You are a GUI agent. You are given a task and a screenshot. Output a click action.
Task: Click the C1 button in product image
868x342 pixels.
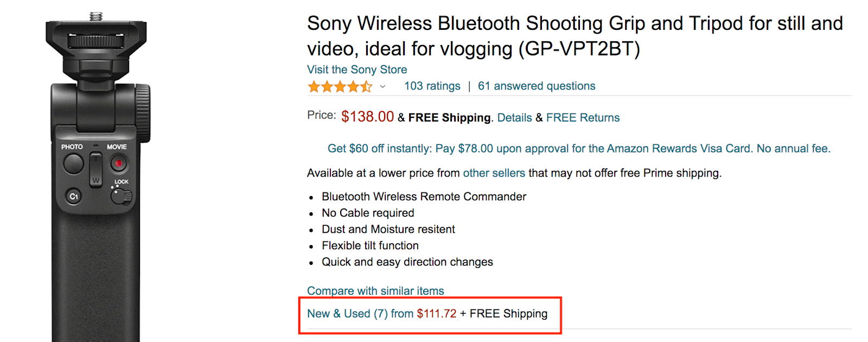coord(74,197)
